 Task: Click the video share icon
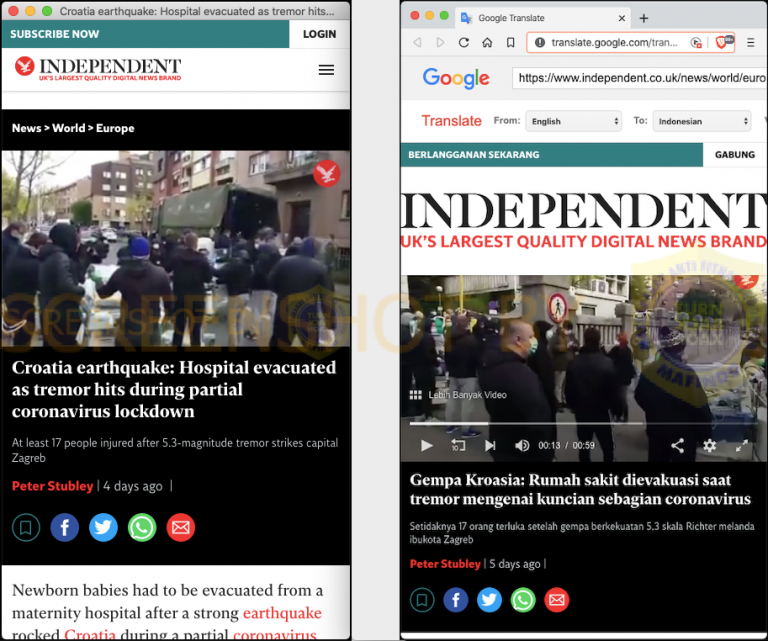[677, 445]
